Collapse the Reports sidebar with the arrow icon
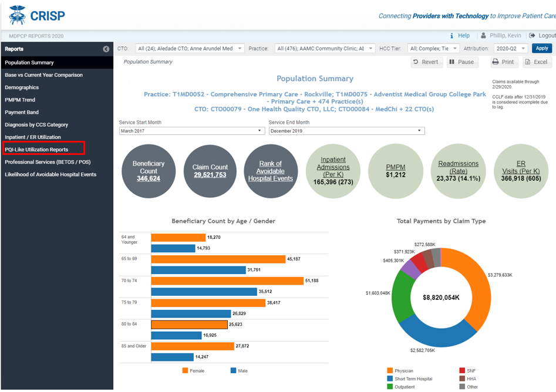The height and width of the screenshot is (392, 556). [x=106, y=49]
